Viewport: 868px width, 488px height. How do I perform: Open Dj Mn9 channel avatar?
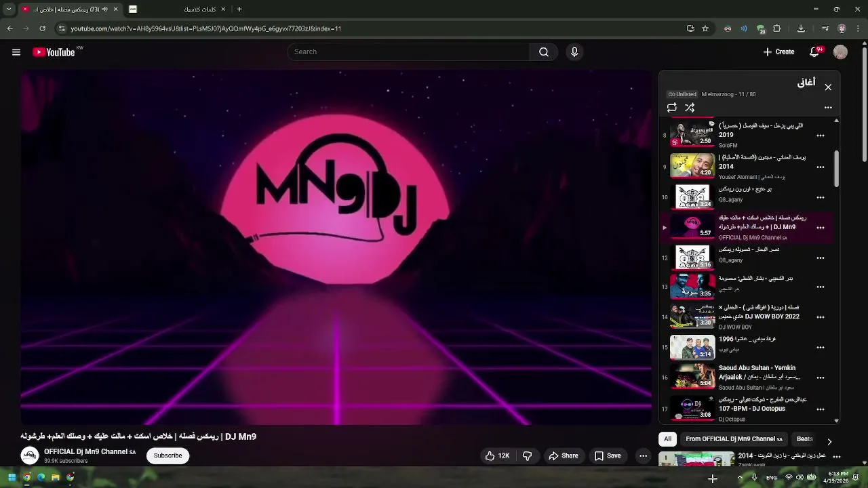click(x=29, y=455)
